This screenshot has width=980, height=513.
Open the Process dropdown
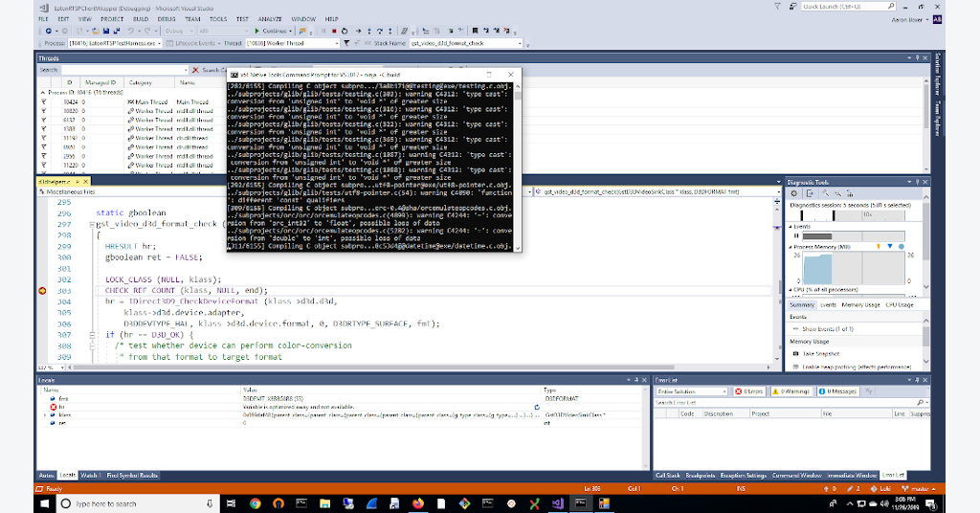point(114,43)
